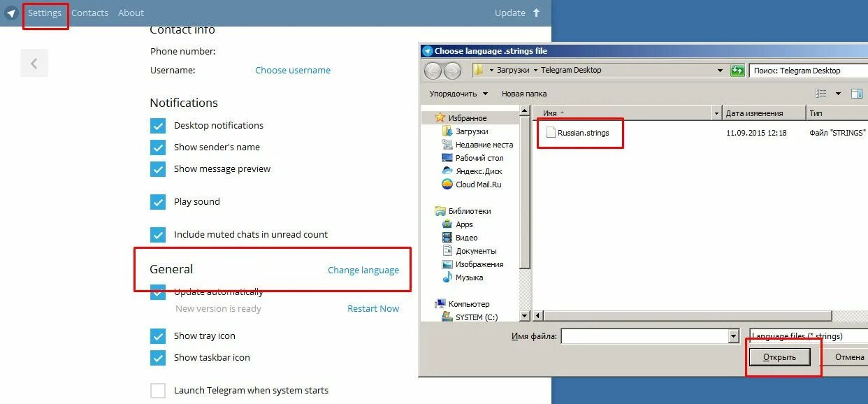Viewport: 868px width, 404px height.
Task: Click the sidebar scroll up arrow
Action: pos(525,110)
